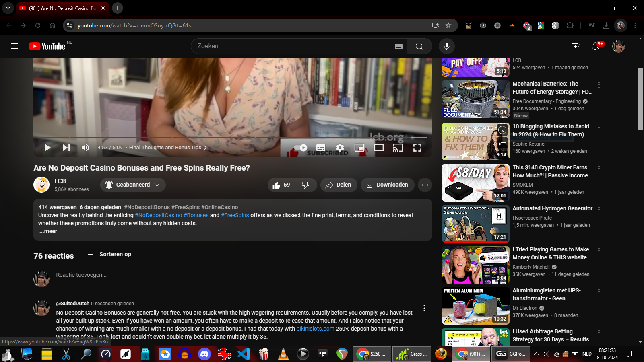644x362 pixels.
Task: Like the video with 59 likes
Action: coord(281,185)
